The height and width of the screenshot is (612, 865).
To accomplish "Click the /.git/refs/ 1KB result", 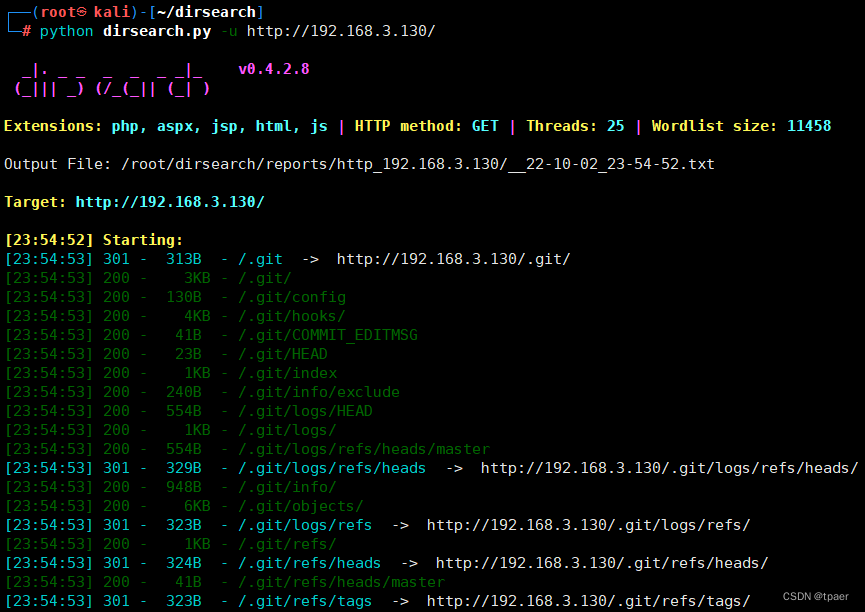I will (x=287, y=544).
